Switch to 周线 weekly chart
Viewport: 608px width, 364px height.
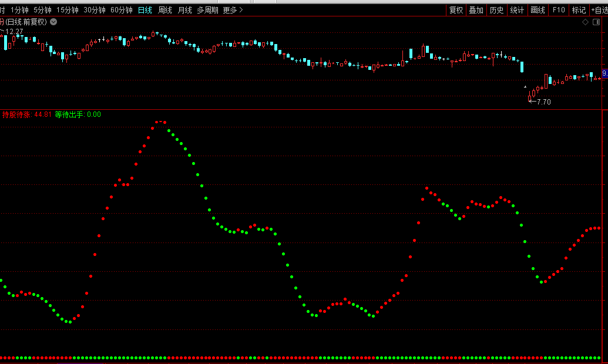(x=165, y=10)
